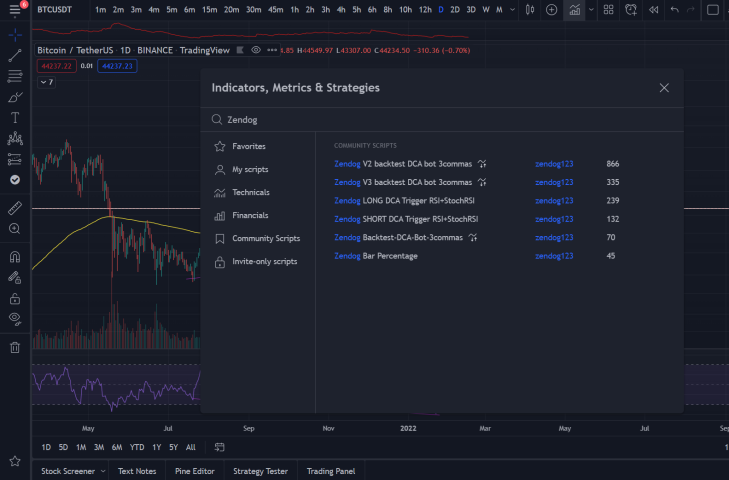
Task: Select the crosshair cursor tool
Action: 15,35
